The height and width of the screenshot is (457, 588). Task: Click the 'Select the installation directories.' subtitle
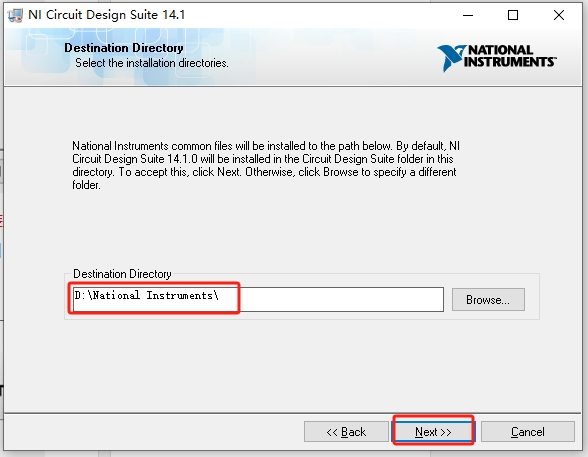(x=152, y=63)
